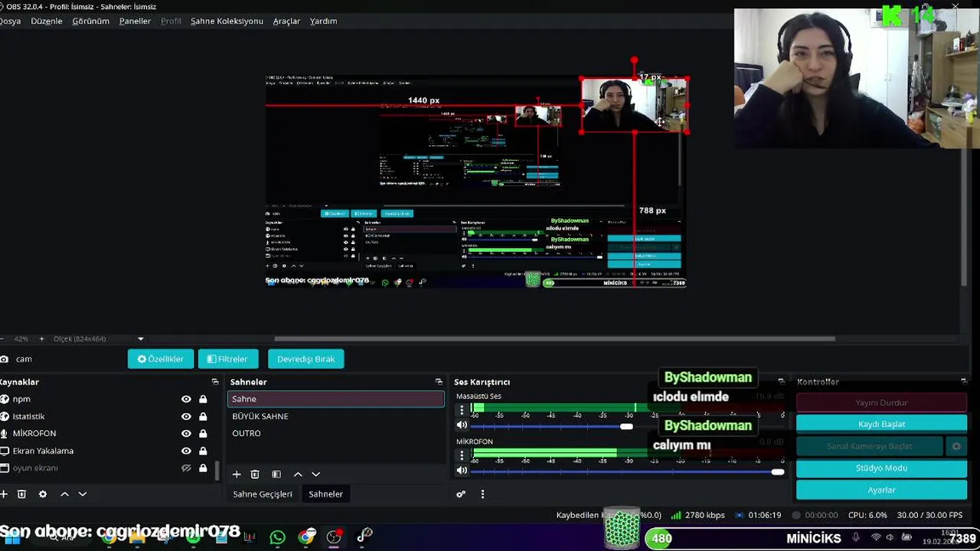Add a new scene with Sahneler plus icon

click(x=237, y=474)
